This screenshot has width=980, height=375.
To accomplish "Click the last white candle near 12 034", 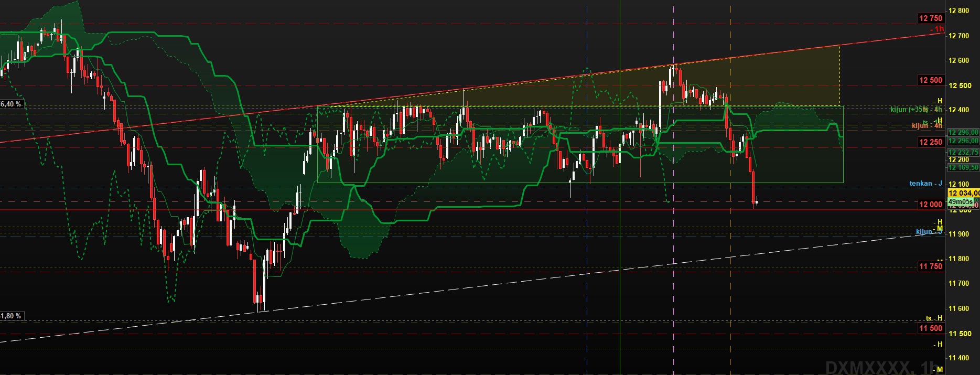I will click(x=757, y=201).
